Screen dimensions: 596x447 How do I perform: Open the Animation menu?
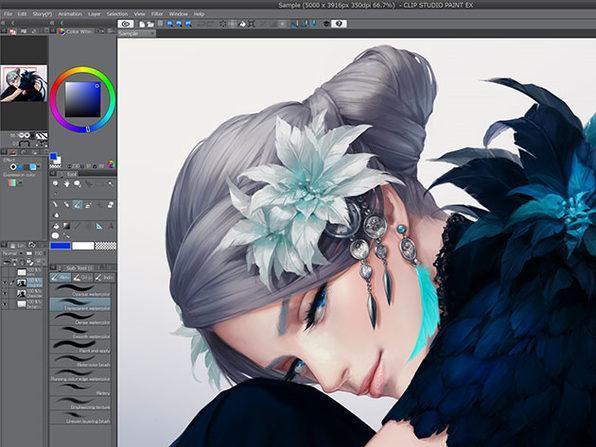coord(70,14)
